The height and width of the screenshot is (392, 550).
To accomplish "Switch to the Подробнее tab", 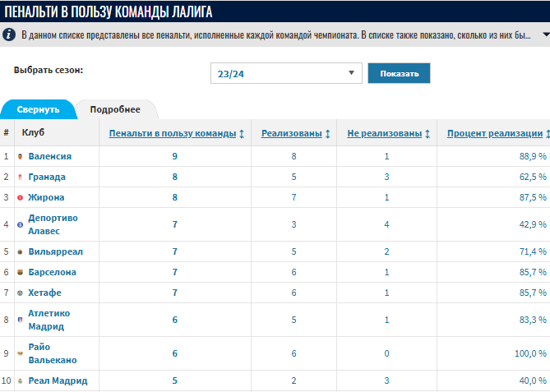I will (115, 109).
